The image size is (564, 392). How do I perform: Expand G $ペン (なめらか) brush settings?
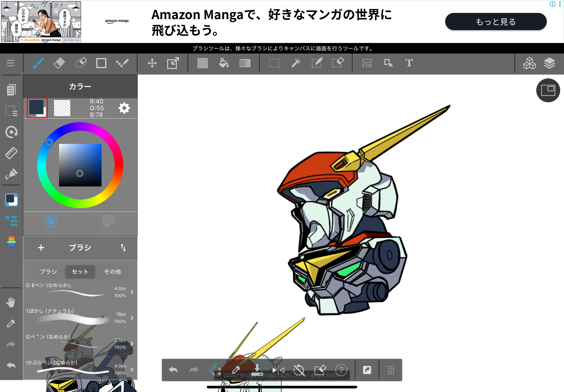click(x=132, y=292)
